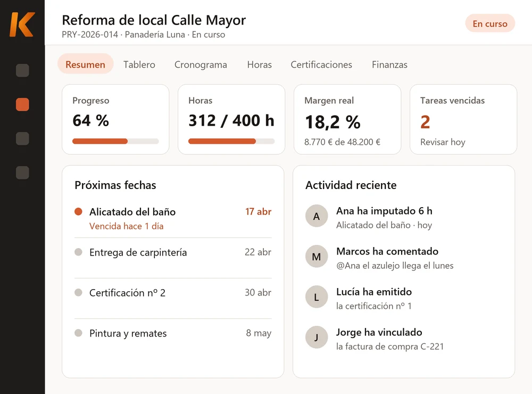Open the Progreso 64 % card
The width and height of the screenshot is (532, 394).
115,119
